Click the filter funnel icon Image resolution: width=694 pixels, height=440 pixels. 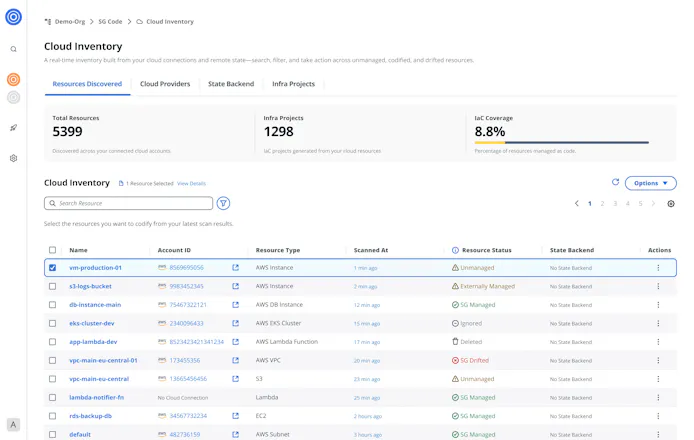point(223,203)
